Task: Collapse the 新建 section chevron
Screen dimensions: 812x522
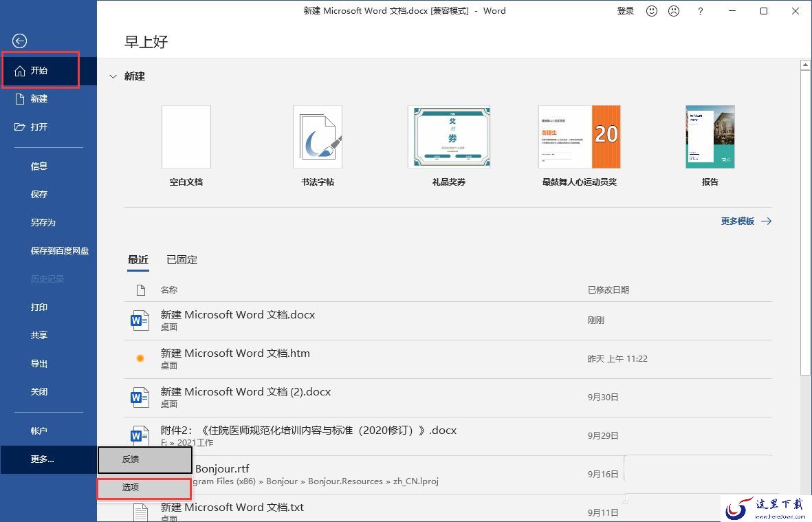Action: 113,76
